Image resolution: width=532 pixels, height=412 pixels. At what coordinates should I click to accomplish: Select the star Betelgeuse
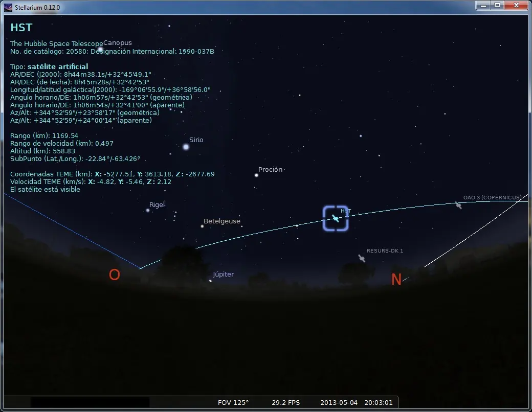202,226
